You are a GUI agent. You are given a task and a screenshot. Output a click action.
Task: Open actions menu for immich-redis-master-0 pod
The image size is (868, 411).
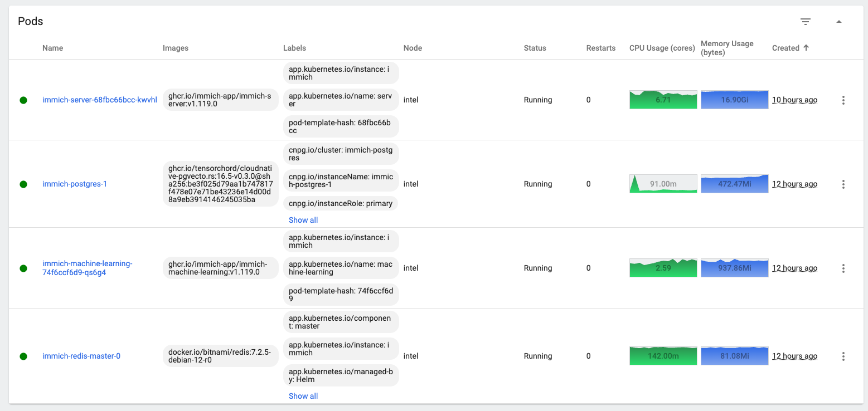pyautogui.click(x=843, y=356)
